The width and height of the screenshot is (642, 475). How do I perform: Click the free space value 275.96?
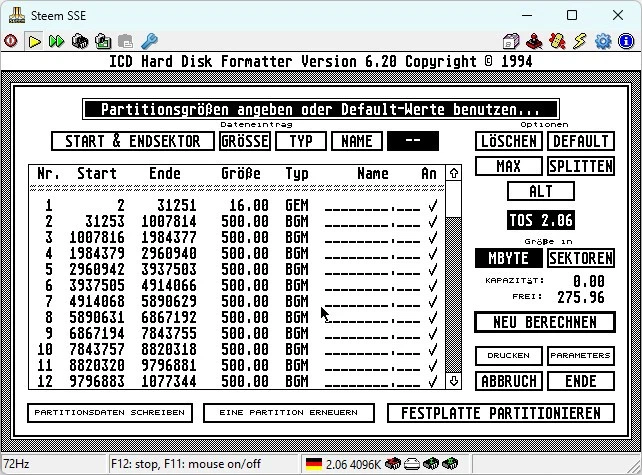tap(581, 297)
